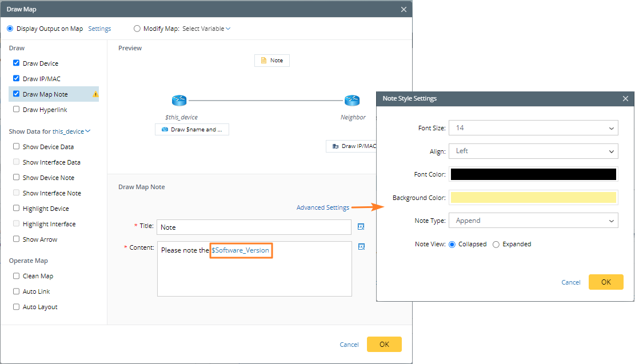This screenshot has height=364, width=635.
Task: Click Cancel in the Draw Map dialog
Action: click(349, 345)
